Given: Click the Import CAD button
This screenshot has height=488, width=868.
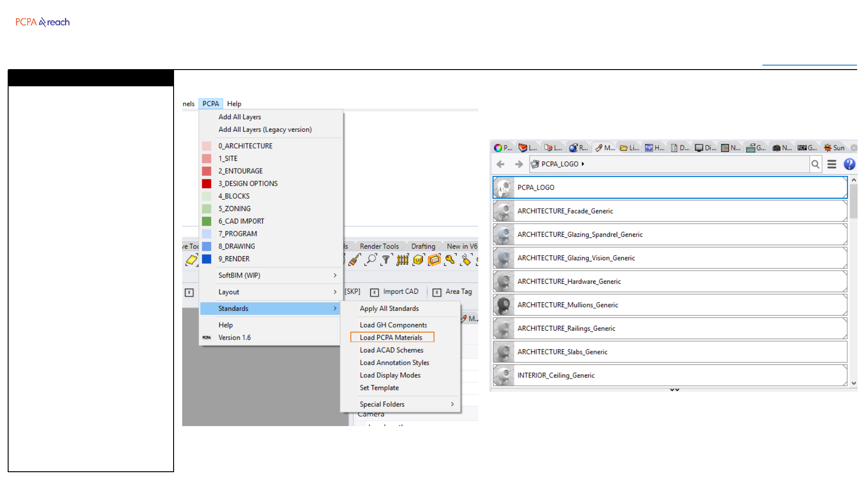Looking at the screenshot, I should tap(401, 292).
